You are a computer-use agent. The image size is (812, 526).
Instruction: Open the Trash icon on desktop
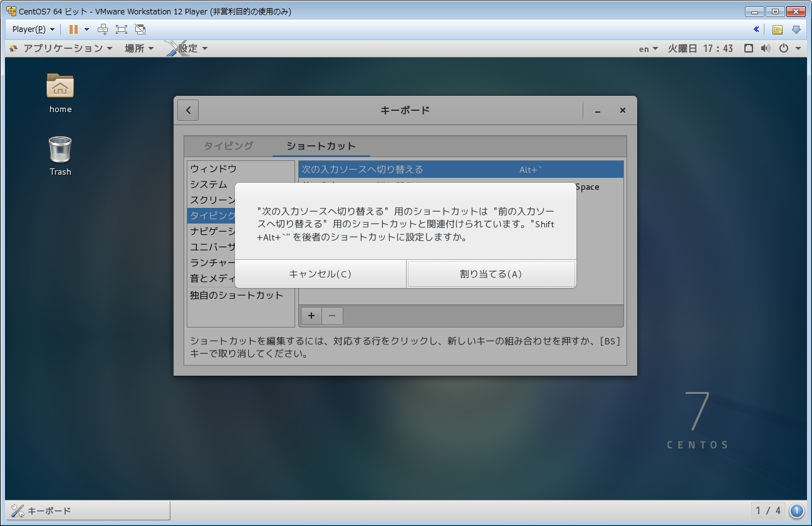click(60, 150)
